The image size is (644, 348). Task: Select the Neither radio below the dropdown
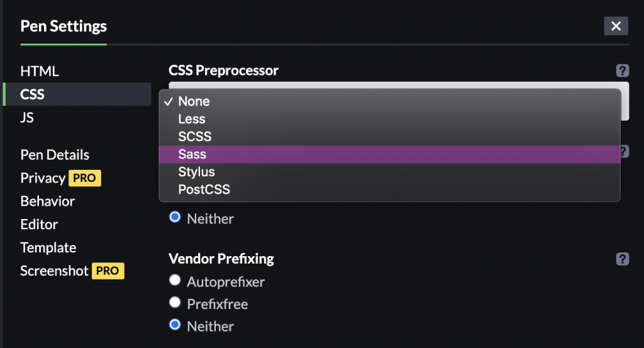tap(175, 218)
